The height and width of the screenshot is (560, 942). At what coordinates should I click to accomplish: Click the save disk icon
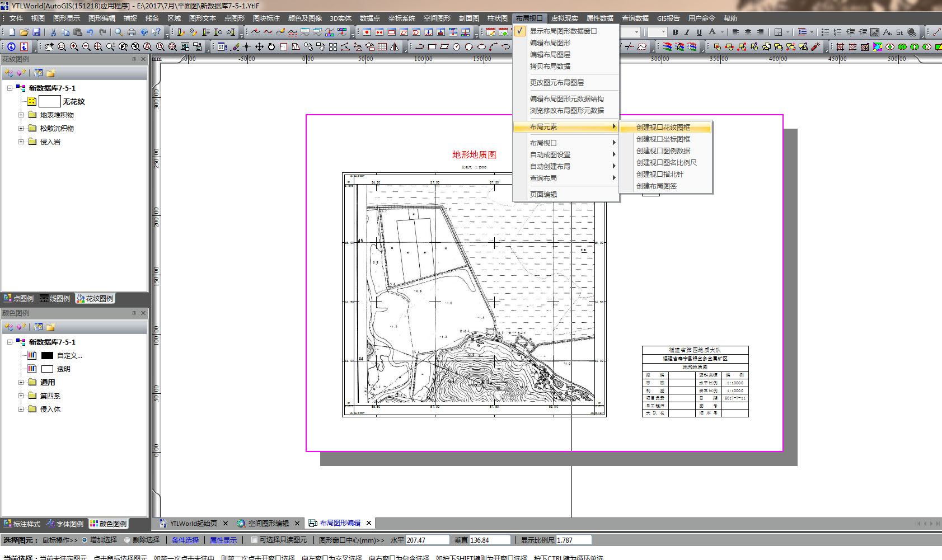36,32
